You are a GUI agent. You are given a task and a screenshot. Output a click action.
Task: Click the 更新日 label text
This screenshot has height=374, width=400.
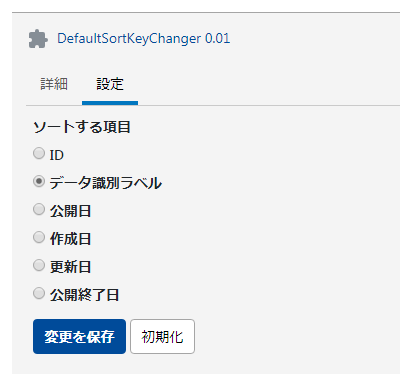[x=70, y=267]
